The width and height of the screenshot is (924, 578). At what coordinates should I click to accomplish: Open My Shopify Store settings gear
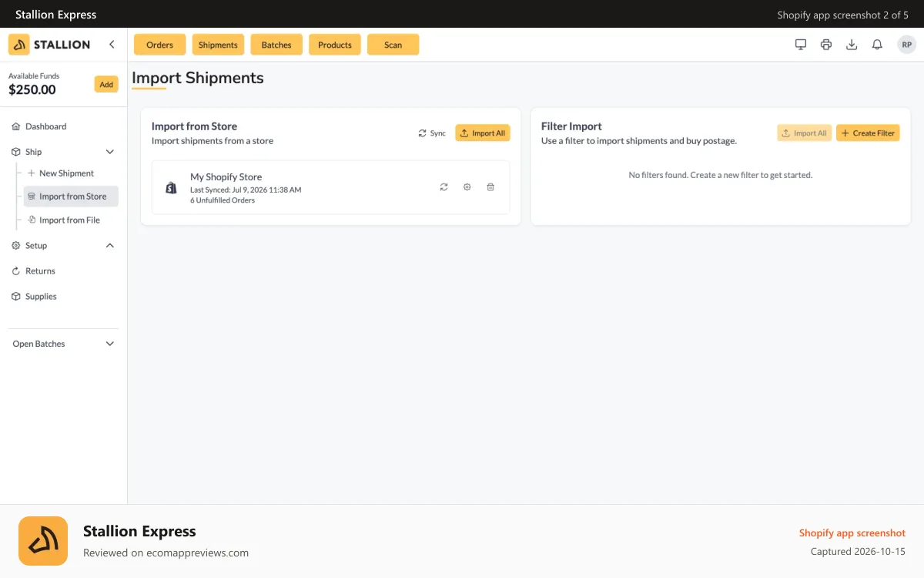tap(467, 187)
